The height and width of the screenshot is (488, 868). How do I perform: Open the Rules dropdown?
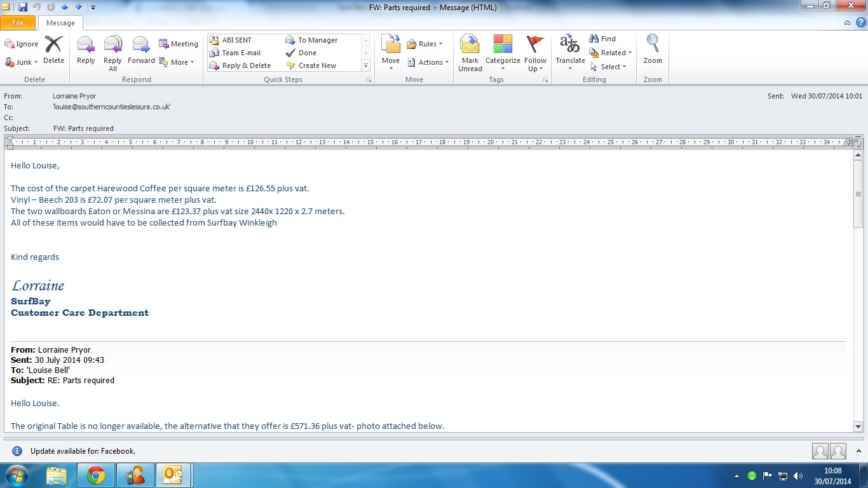(x=424, y=44)
